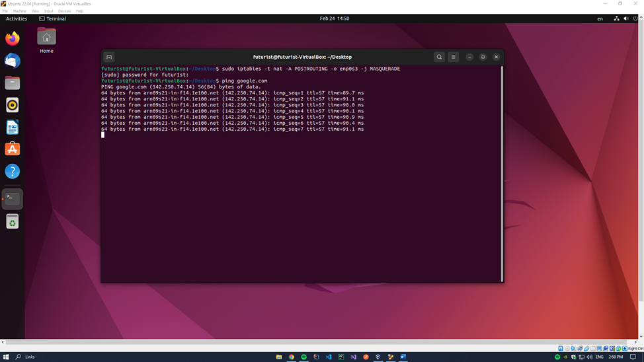
Task: Open the VirtualBox Devices menu
Action: coord(65,11)
